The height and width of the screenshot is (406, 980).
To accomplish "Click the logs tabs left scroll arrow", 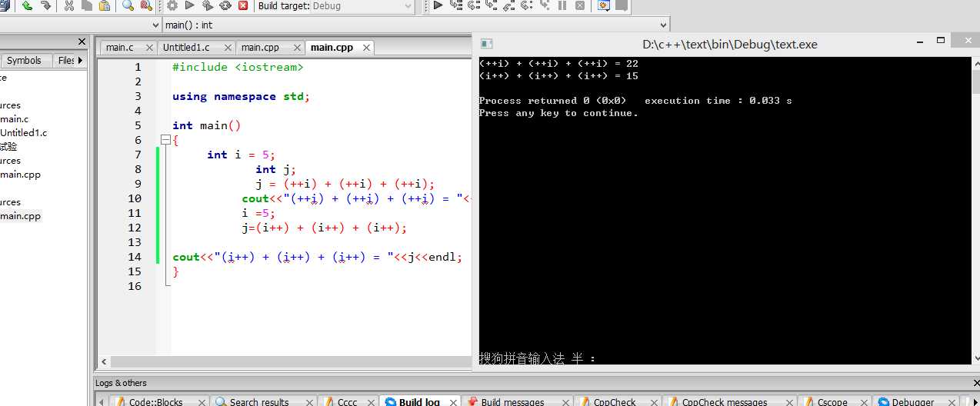I will click(x=100, y=401).
